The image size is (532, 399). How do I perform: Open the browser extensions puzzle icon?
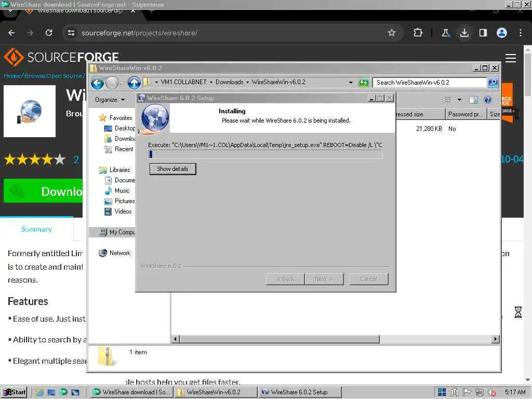coord(418,33)
